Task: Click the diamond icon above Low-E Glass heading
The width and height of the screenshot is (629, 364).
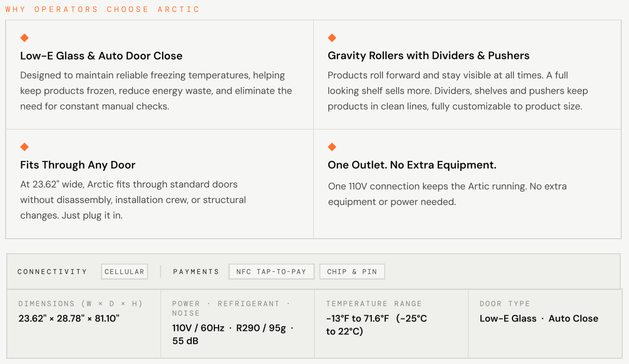Action: 24,38
